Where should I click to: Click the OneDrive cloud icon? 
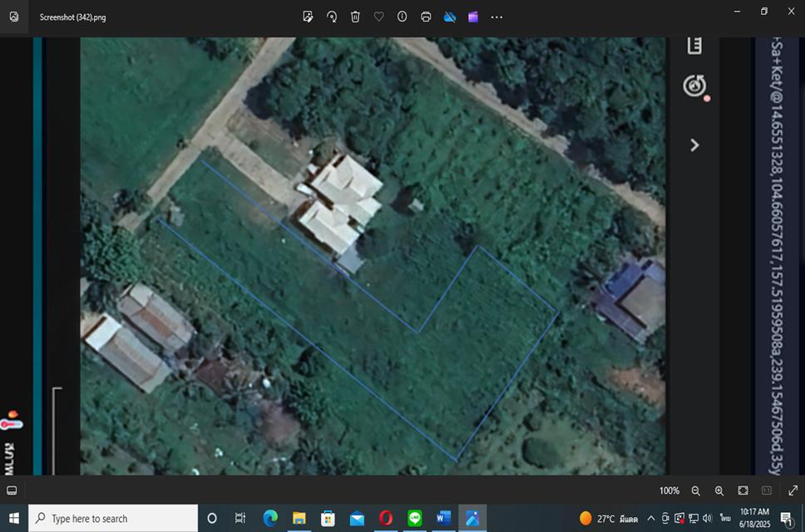pos(449,17)
